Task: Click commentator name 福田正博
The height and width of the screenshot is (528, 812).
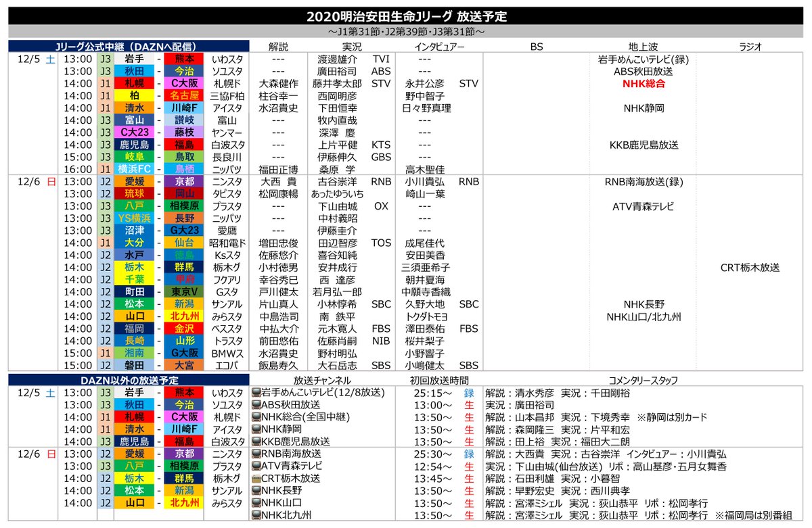Action: 278,169
